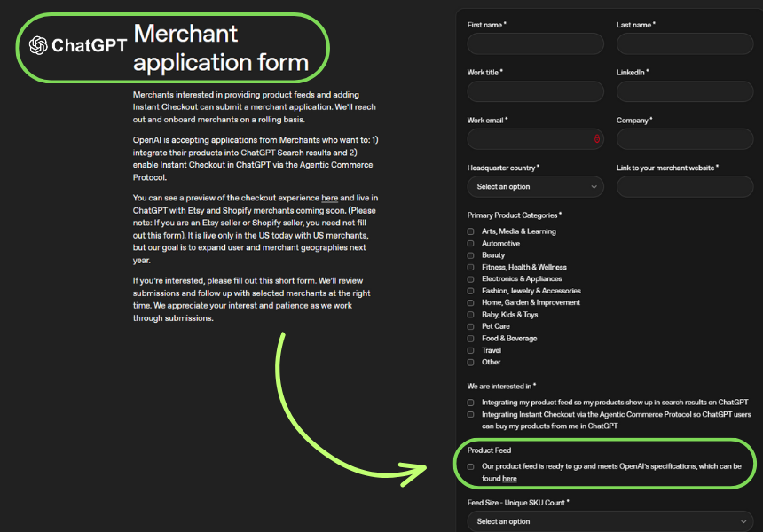Click the 'Link to your merchant website' label
The width and height of the screenshot is (763, 532).
click(x=667, y=168)
